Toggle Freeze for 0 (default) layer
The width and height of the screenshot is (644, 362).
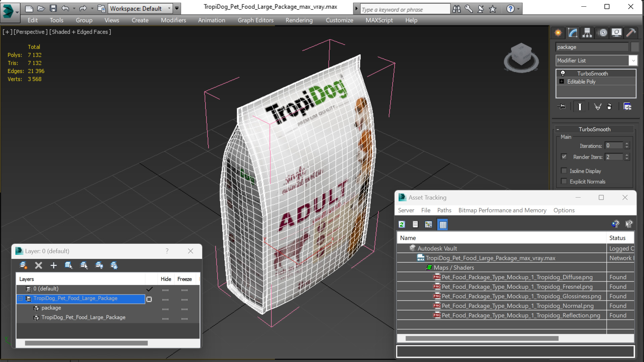pyautogui.click(x=184, y=290)
